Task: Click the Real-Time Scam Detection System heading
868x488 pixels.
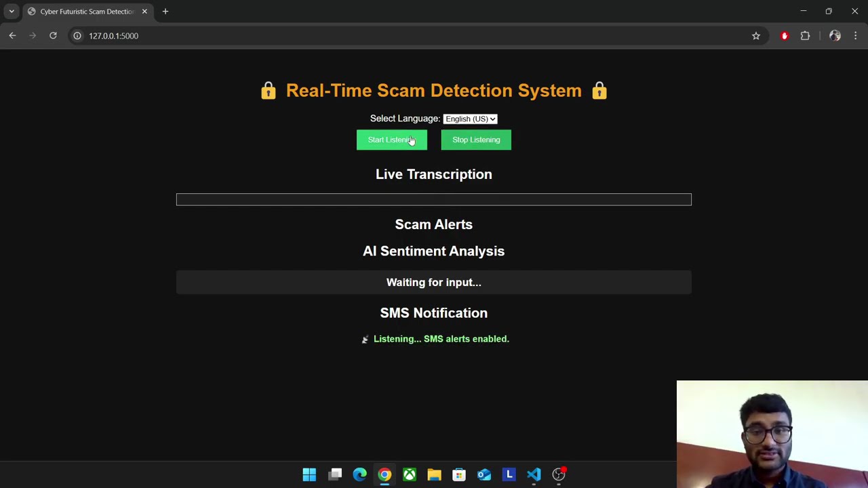Action: point(434,90)
